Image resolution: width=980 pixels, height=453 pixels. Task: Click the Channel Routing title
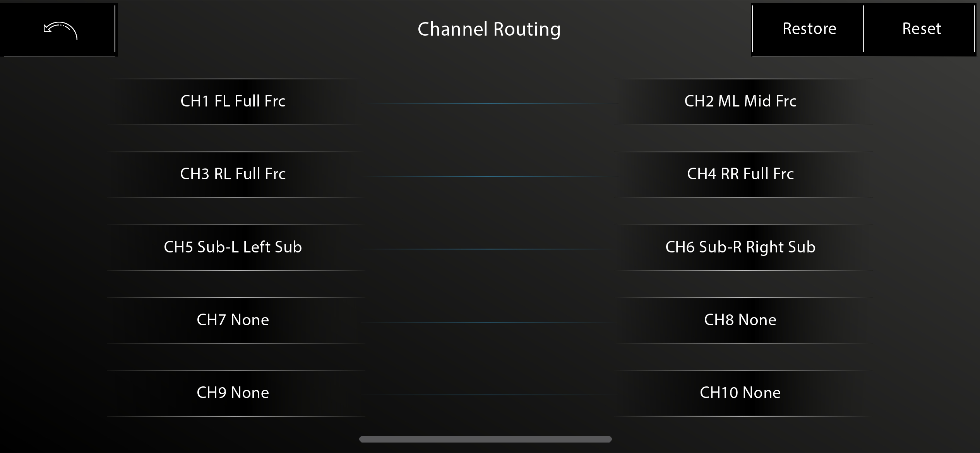(489, 29)
